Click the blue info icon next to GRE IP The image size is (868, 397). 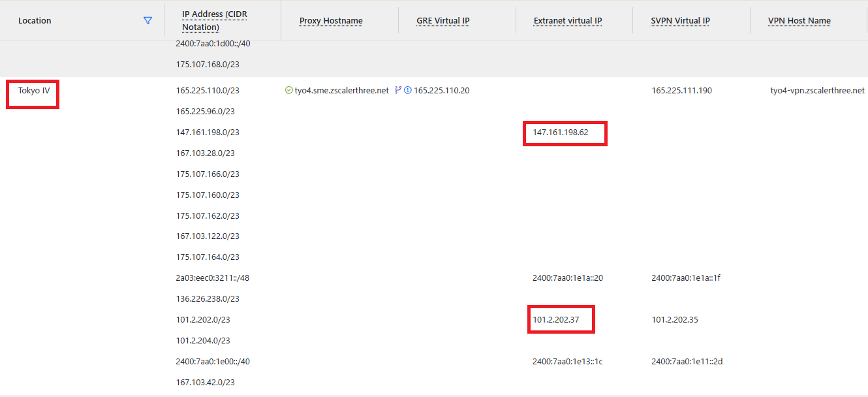[408, 91]
